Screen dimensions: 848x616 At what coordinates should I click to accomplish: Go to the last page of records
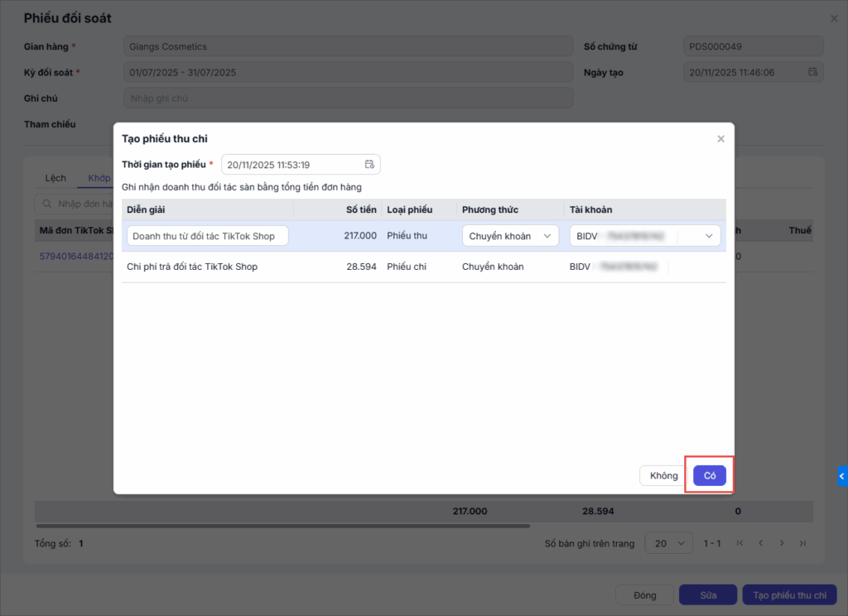click(802, 543)
